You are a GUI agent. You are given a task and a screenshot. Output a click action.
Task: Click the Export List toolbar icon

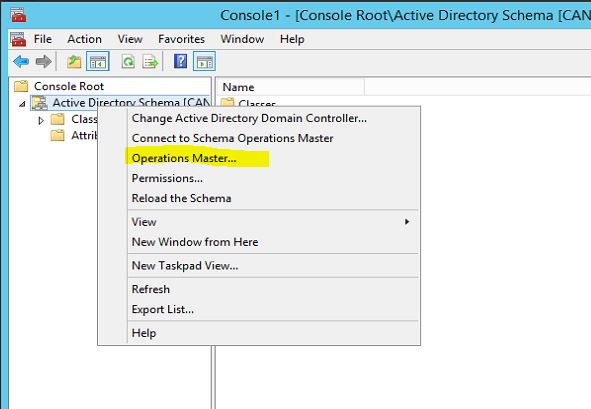(x=150, y=61)
